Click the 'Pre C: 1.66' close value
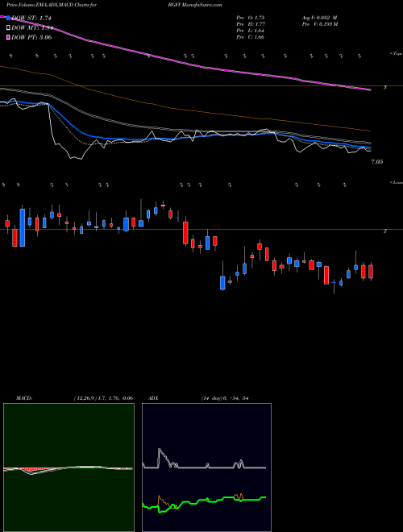 [251, 37]
